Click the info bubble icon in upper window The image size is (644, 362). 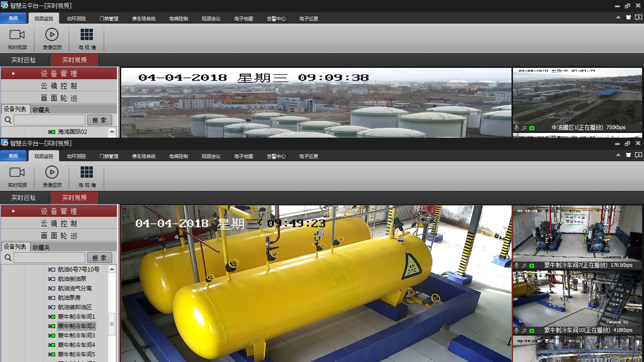[638, 17]
